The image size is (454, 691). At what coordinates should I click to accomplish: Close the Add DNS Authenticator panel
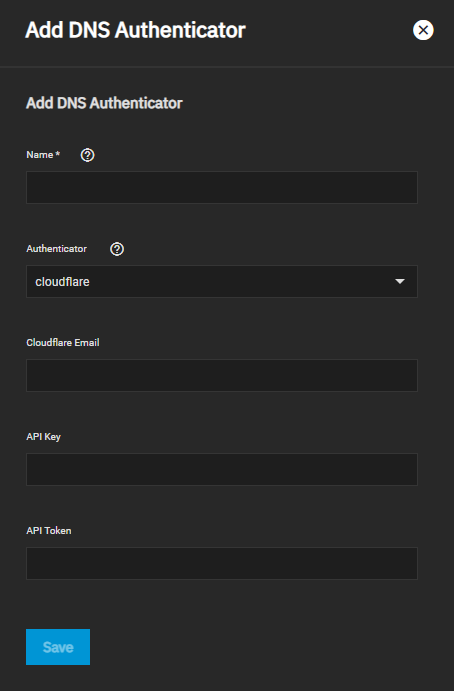pyautogui.click(x=423, y=30)
